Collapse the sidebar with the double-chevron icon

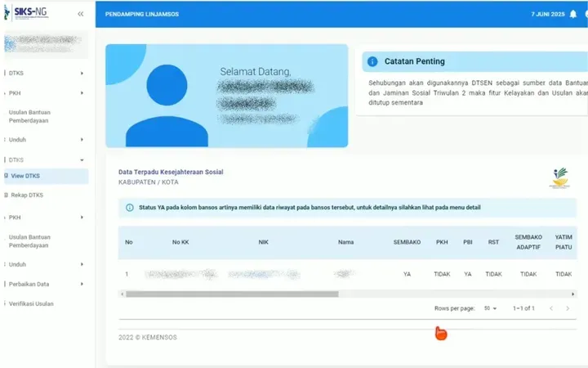(80, 15)
